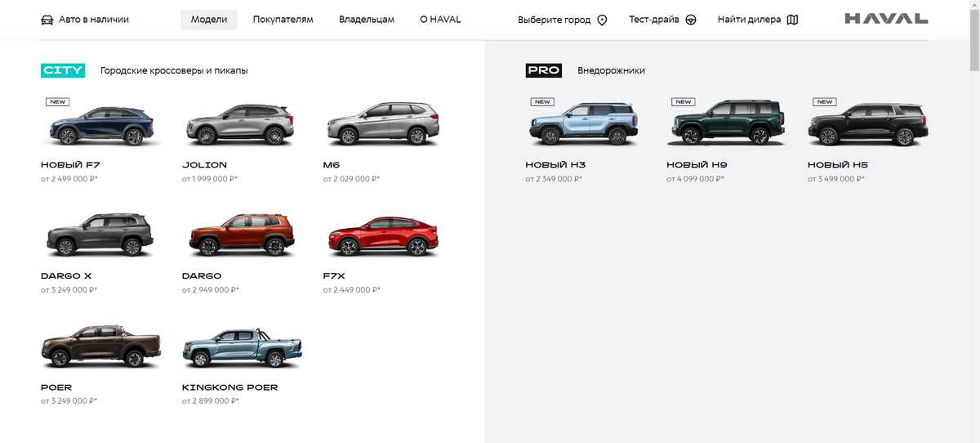The image size is (980, 443).
Task: Open НОВЫЙ F7 model name link
Action: (70, 165)
